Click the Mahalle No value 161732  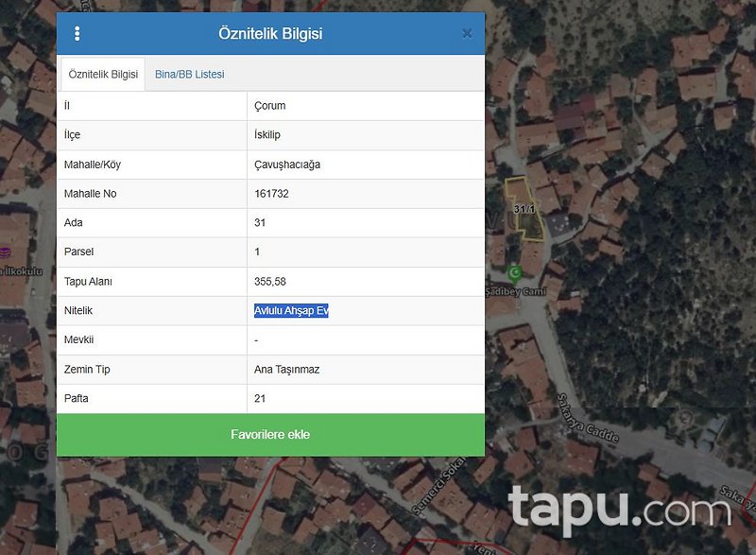271,194
